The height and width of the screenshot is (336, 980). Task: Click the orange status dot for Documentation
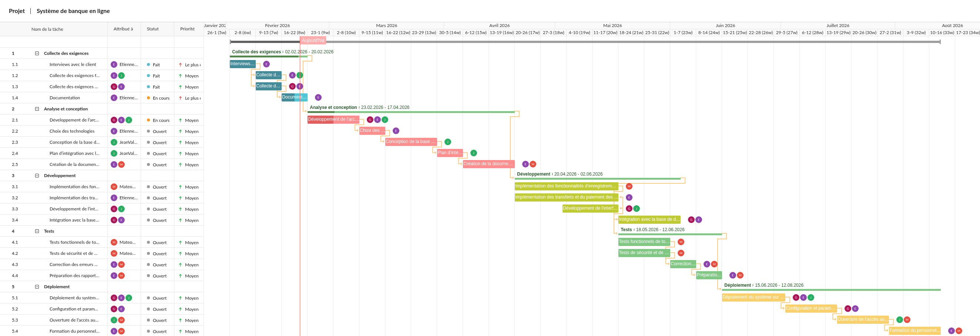[x=148, y=98]
